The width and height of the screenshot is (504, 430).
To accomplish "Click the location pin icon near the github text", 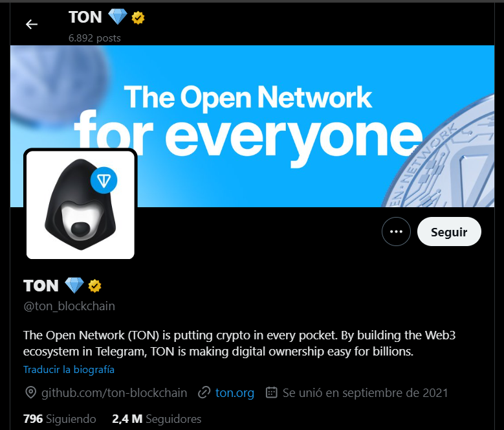I will coord(31,392).
